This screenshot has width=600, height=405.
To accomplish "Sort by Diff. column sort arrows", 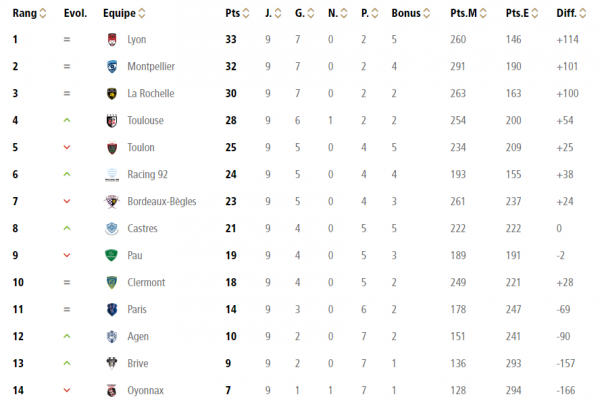I will click(x=582, y=13).
